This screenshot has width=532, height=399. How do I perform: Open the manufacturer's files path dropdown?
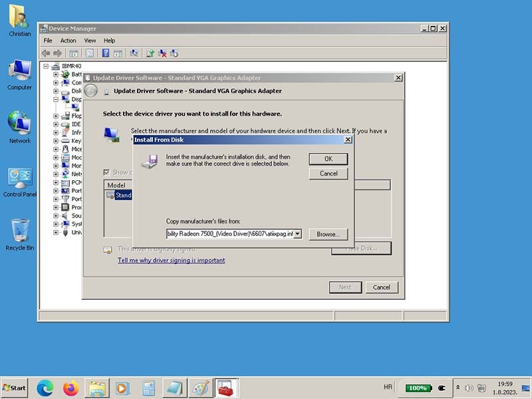[x=297, y=234]
